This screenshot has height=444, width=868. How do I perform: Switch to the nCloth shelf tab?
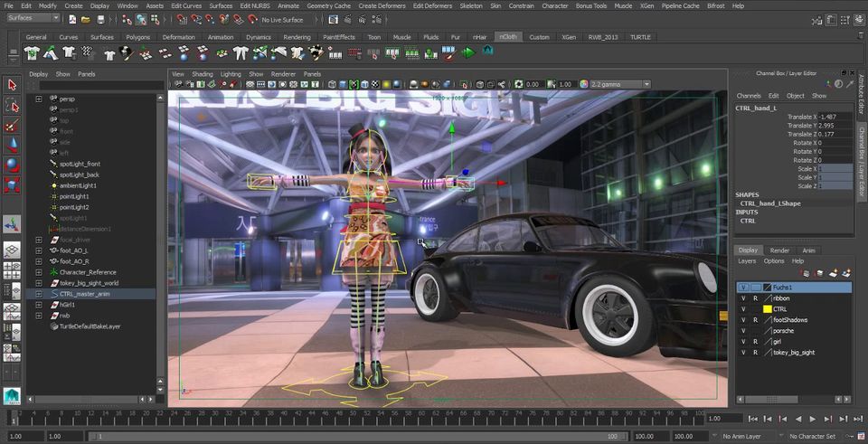[x=507, y=37]
